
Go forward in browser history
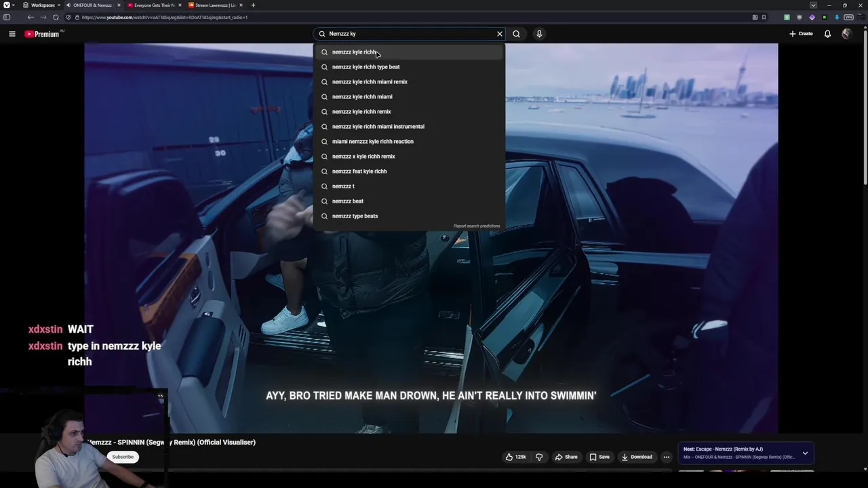[x=43, y=18]
